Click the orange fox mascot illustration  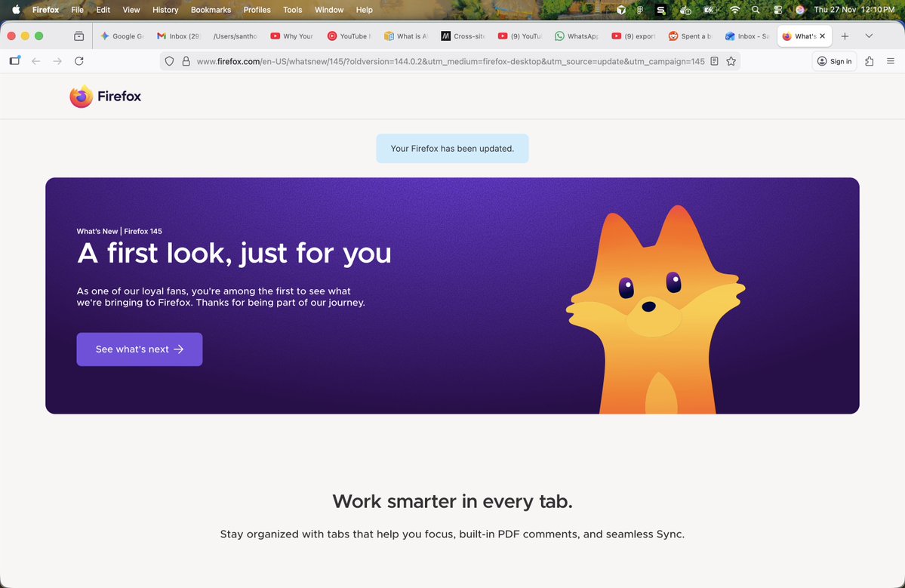(655, 310)
